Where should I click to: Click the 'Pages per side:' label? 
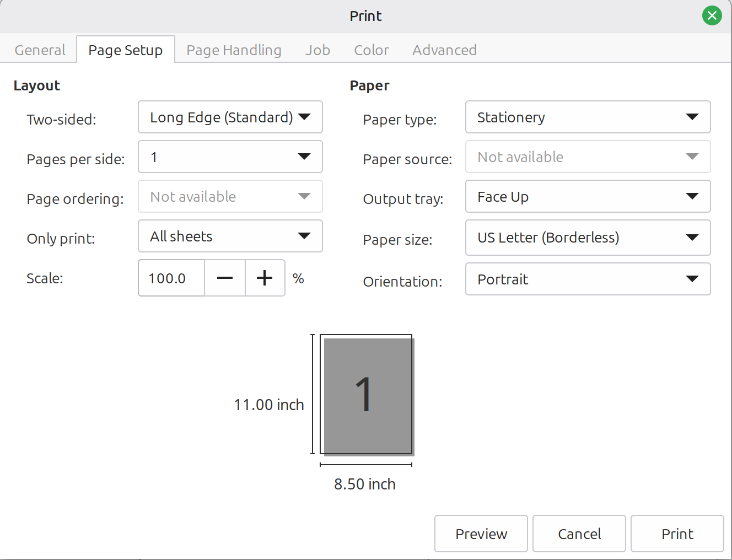(76, 159)
